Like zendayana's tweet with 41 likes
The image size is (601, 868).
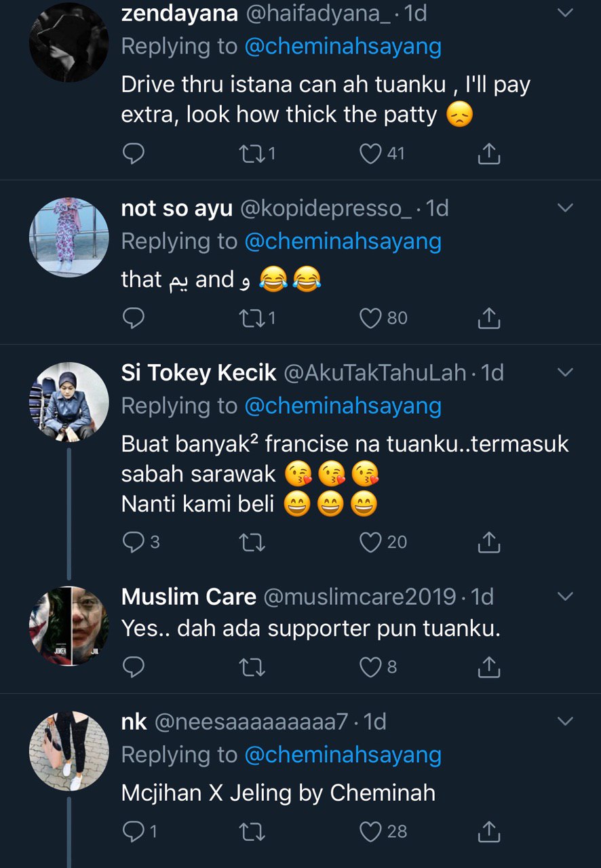(x=370, y=155)
